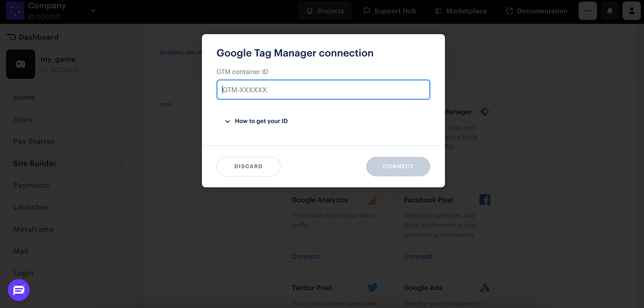Viewport: 644px width, 308px height.
Task: Click the Facebook Pixel logo icon
Action: 485,200
